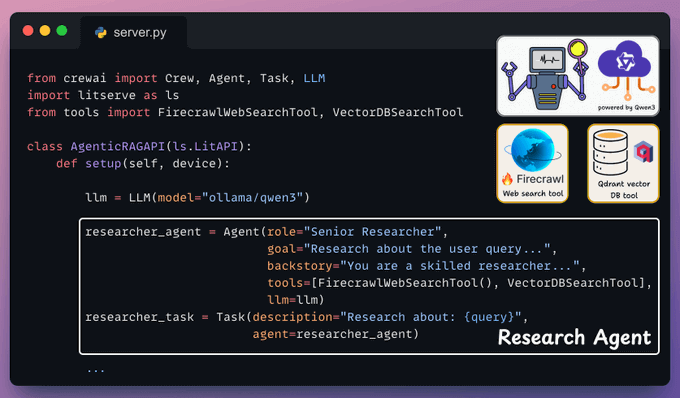
Task: Click the 'llm=llm)' argument line
Action: pos(295,300)
